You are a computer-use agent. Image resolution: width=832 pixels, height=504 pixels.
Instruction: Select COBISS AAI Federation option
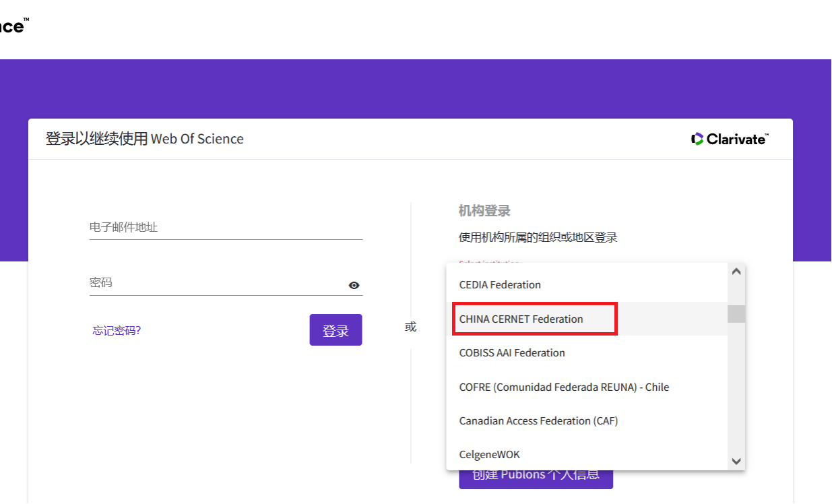pyautogui.click(x=587, y=352)
